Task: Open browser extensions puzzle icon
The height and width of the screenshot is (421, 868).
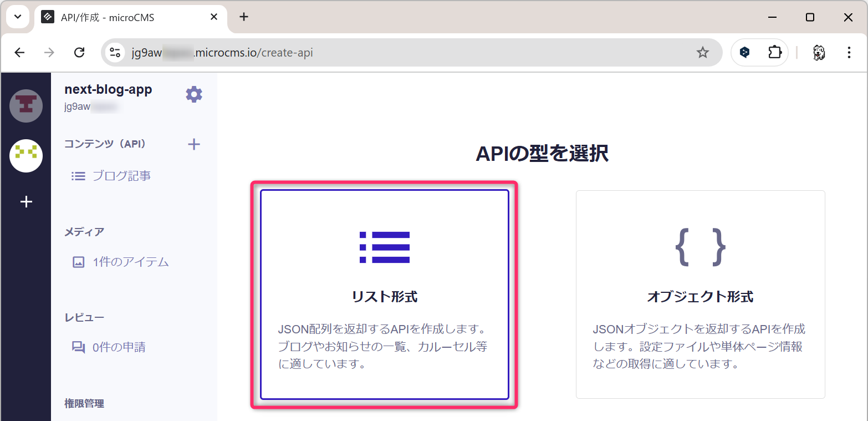Action: point(774,53)
